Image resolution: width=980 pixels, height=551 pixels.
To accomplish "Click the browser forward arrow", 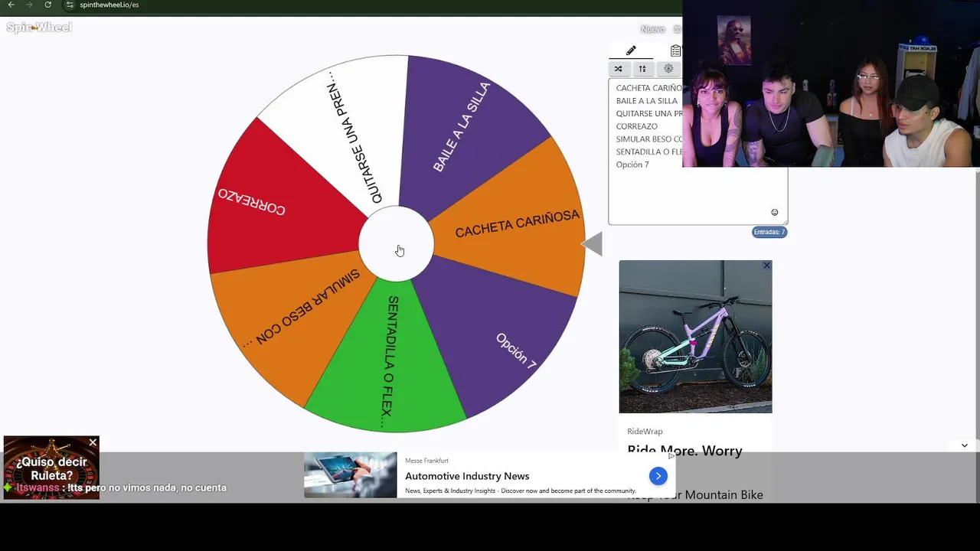I will (29, 5).
